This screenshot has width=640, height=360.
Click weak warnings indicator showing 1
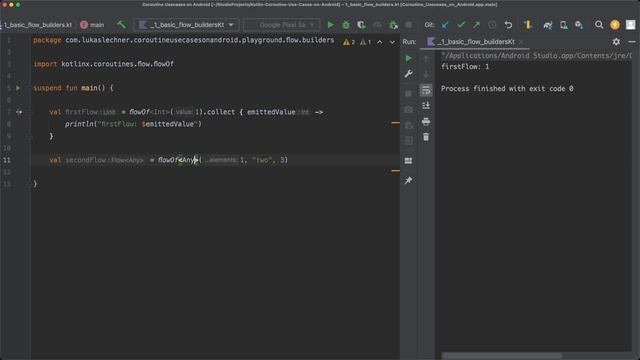tap(365, 42)
